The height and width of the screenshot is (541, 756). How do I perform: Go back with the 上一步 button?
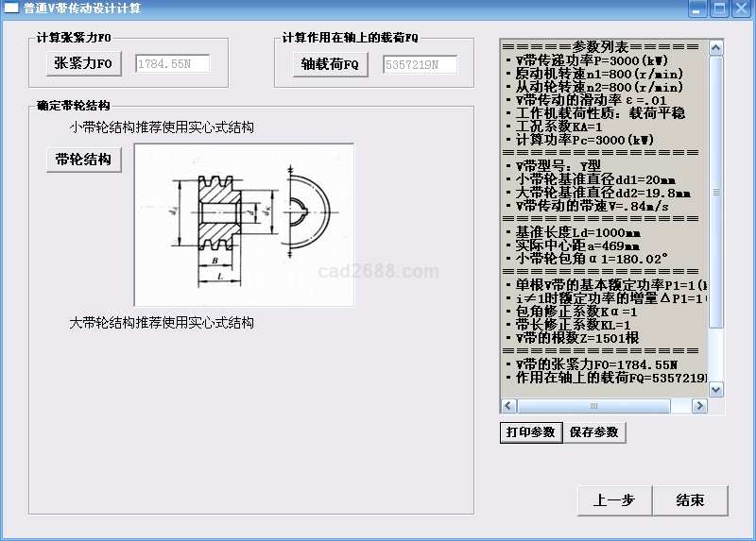pos(613,500)
